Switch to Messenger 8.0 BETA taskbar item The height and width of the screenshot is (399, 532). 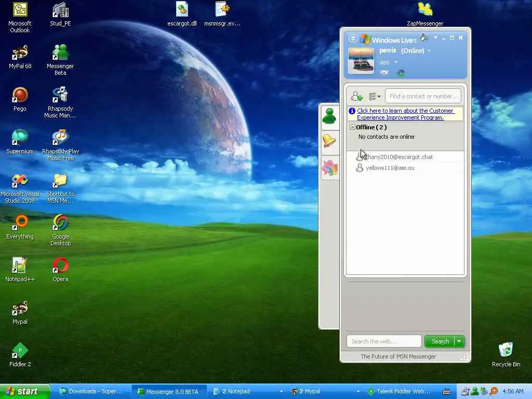pyautogui.click(x=168, y=392)
